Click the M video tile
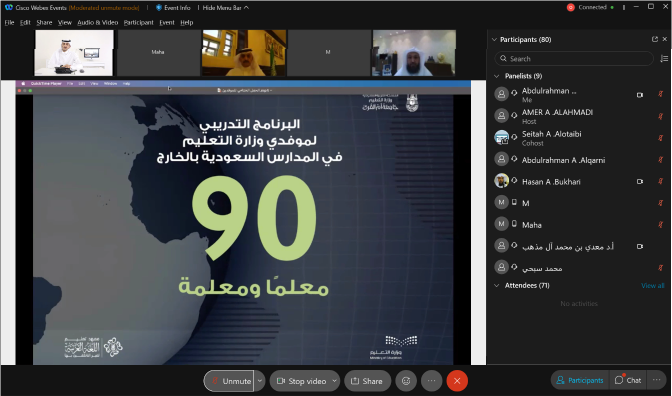 [328, 53]
